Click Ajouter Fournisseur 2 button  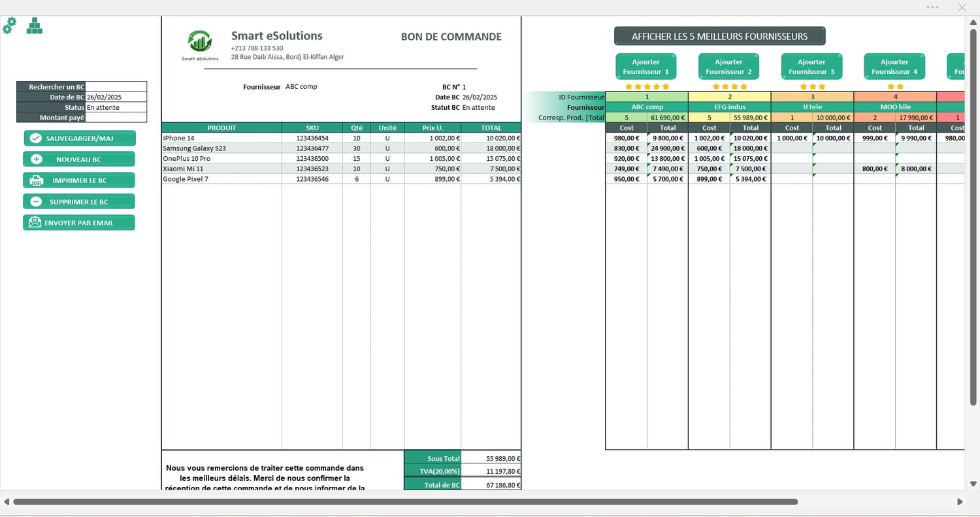728,67
